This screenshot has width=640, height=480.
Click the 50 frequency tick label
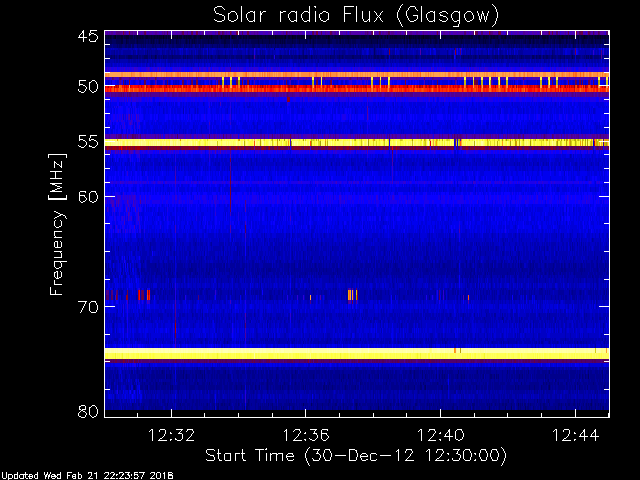(x=88, y=87)
